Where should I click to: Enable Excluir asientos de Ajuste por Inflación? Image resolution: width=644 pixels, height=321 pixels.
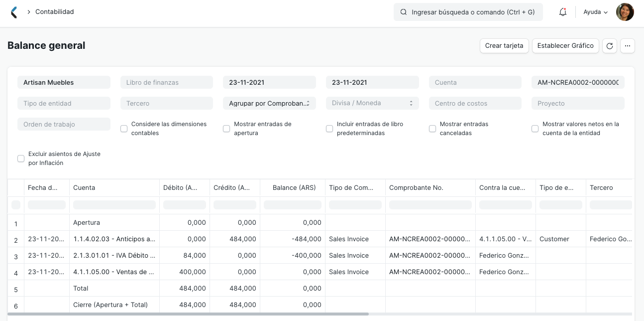point(21,159)
